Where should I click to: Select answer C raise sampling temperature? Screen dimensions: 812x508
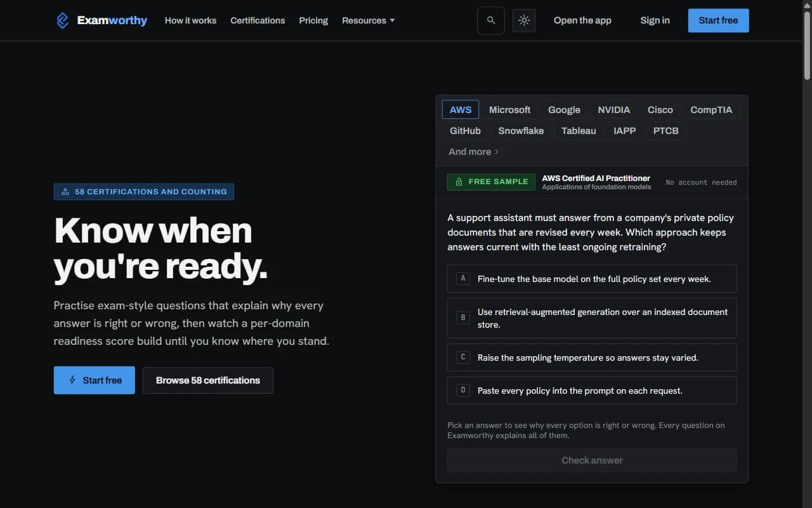click(x=592, y=358)
